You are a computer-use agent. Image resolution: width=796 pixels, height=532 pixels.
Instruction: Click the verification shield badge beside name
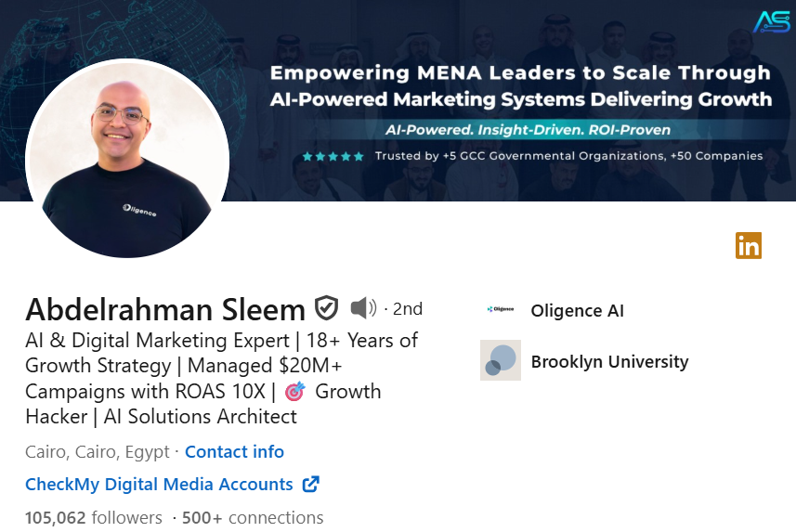(x=326, y=307)
